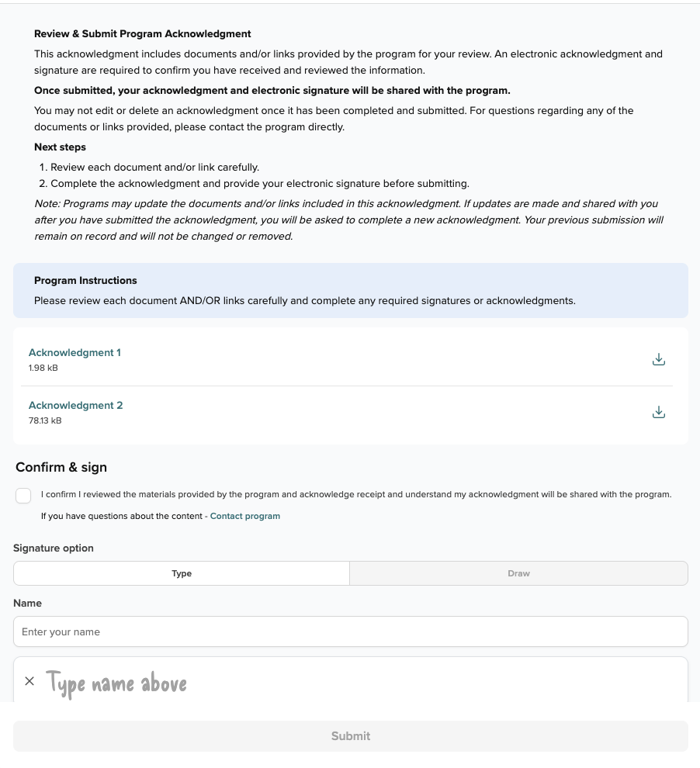700x768 pixels.
Task: Open the Contact program link
Action: pos(245,516)
